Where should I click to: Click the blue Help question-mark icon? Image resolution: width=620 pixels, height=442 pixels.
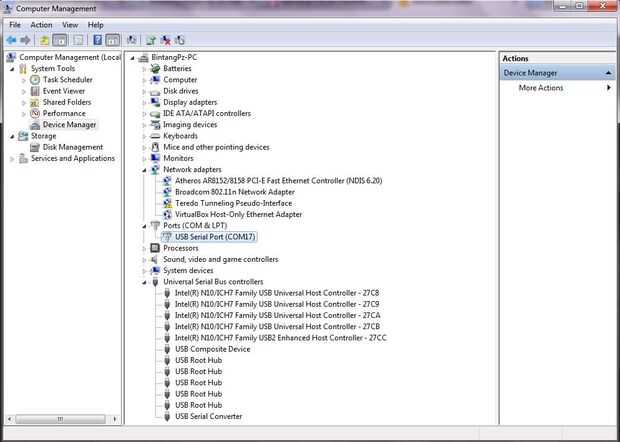97,40
